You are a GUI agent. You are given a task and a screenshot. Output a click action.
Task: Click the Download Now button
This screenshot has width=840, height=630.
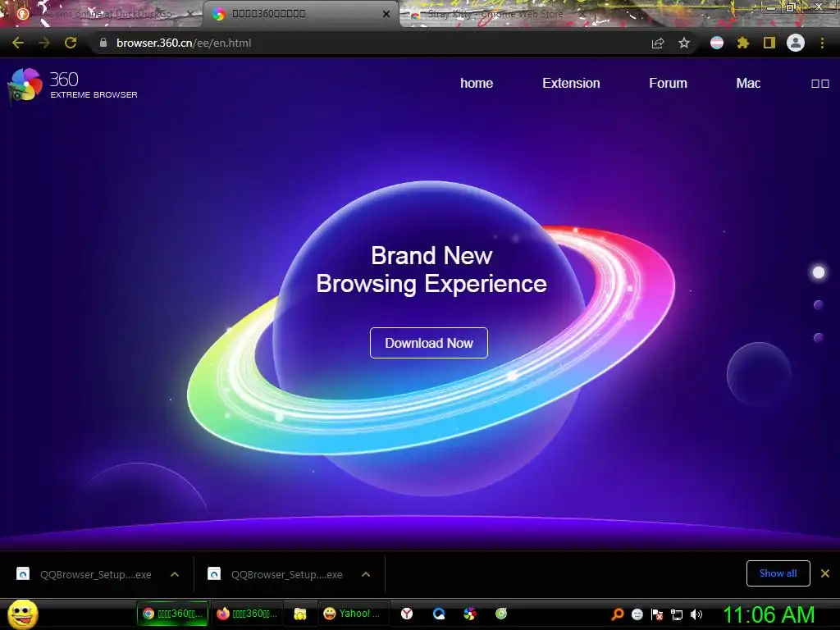(428, 343)
